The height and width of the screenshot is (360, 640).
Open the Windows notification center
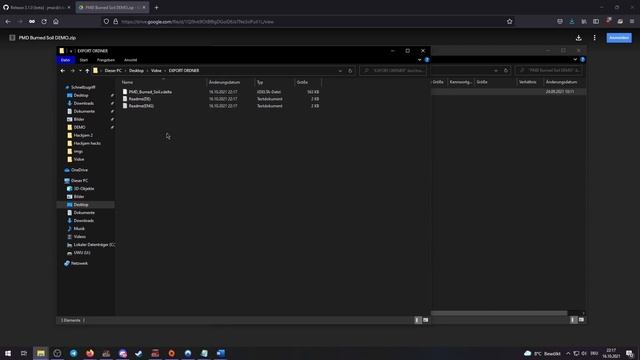click(x=630, y=353)
